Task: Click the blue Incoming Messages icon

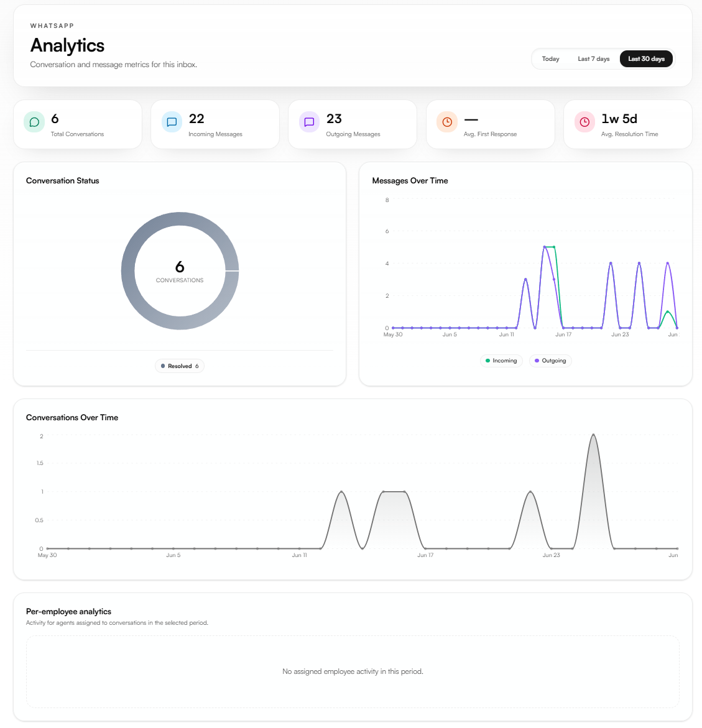Action: [172, 122]
